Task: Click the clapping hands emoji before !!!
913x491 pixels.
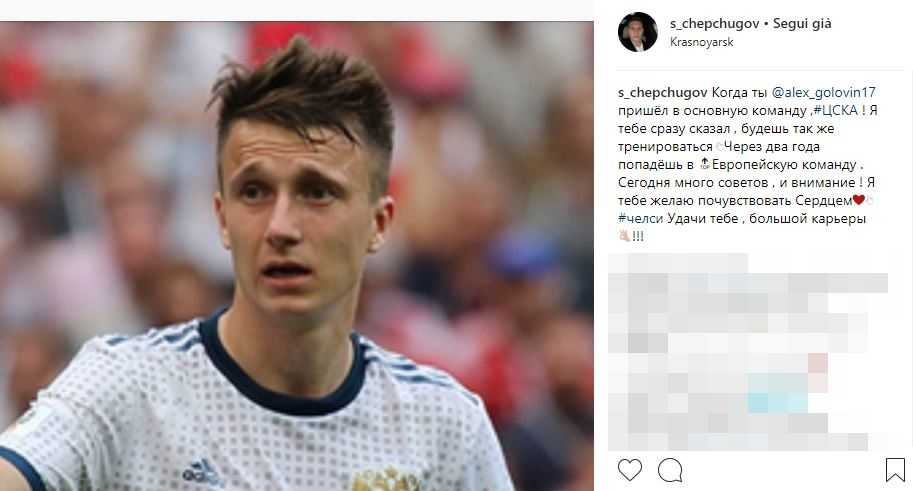Action: [x=625, y=236]
